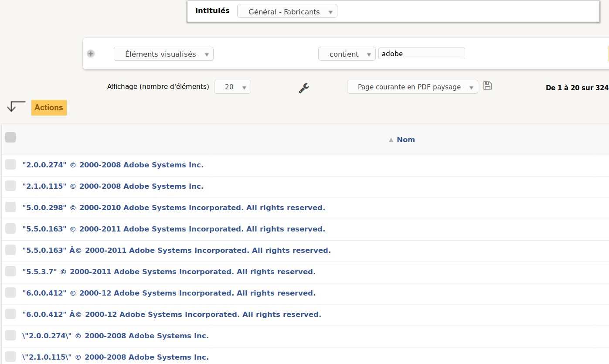Focus the search field containing adobe
This screenshot has height=364, width=609.
coord(422,54)
